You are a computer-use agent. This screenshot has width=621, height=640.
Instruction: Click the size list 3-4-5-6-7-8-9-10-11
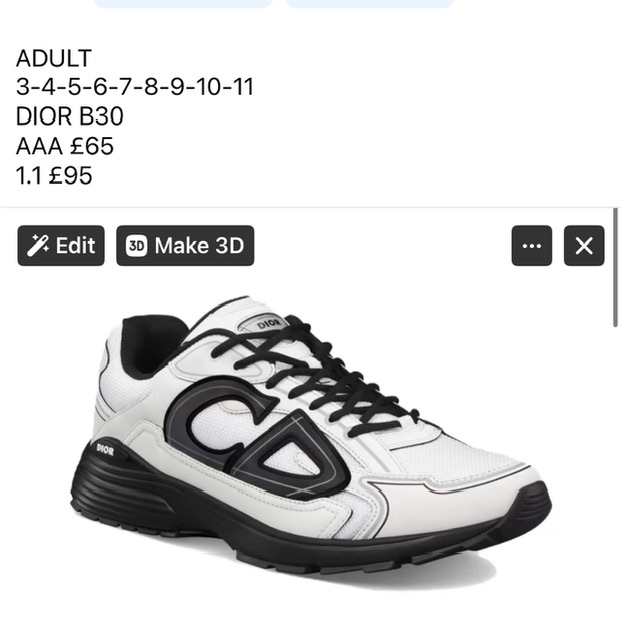pyautogui.click(x=135, y=87)
